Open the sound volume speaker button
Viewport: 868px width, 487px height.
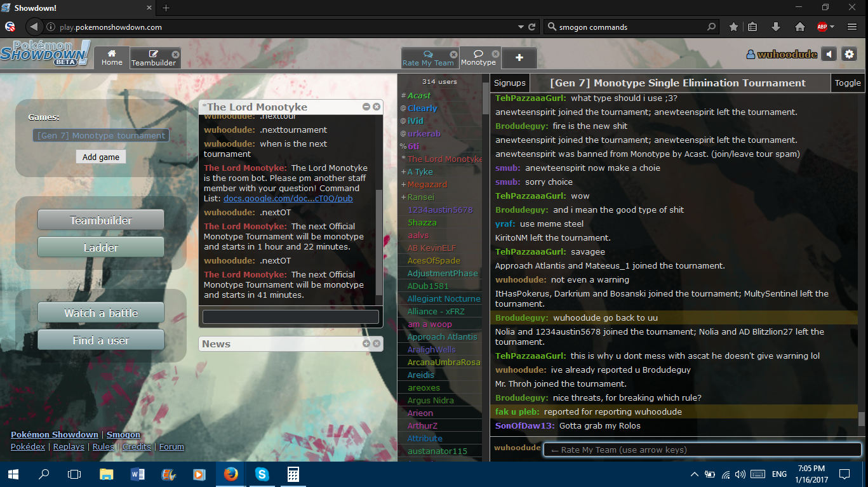pyautogui.click(x=829, y=55)
